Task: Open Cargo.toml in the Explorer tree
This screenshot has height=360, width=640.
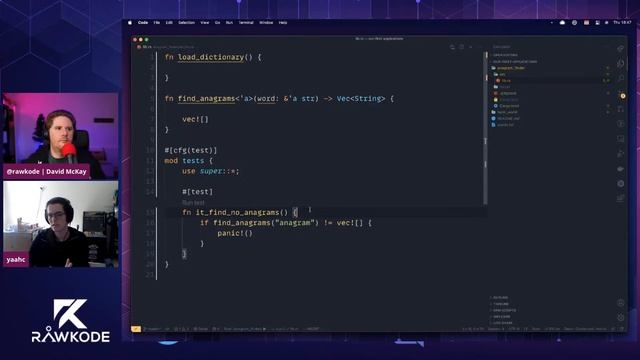Action: pos(509,106)
